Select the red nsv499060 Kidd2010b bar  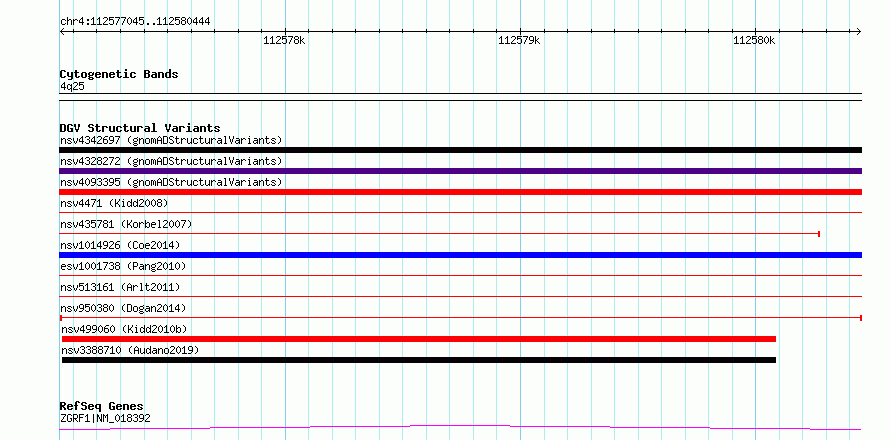point(419,339)
